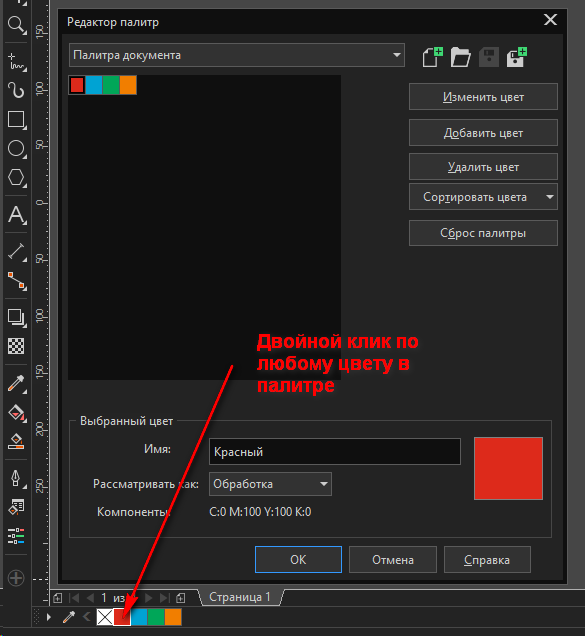Click the Quick Customize plus button

pyautogui.click(x=16, y=578)
